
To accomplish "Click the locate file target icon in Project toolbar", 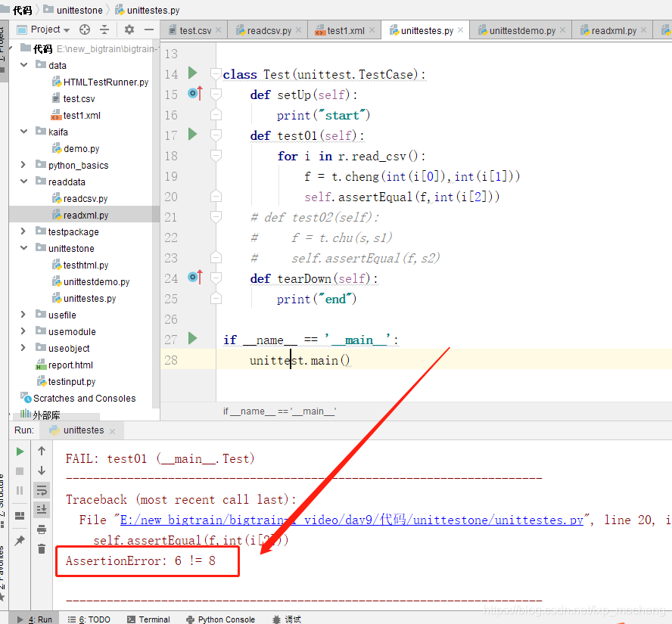I will coord(85,29).
